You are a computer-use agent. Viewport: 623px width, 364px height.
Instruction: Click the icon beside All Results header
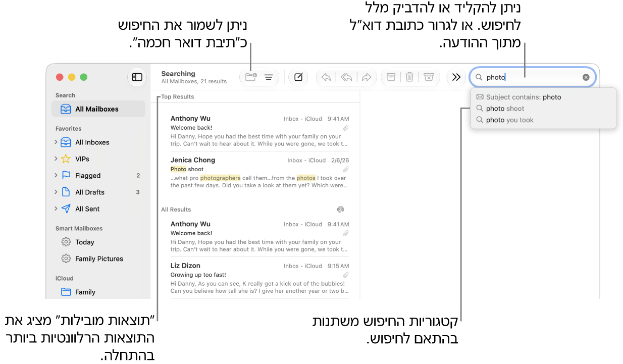pyautogui.click(x=341, y=210)
